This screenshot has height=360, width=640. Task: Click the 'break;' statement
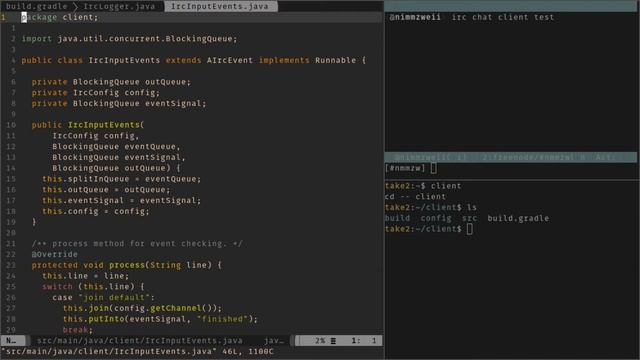[x=78, y=330]
